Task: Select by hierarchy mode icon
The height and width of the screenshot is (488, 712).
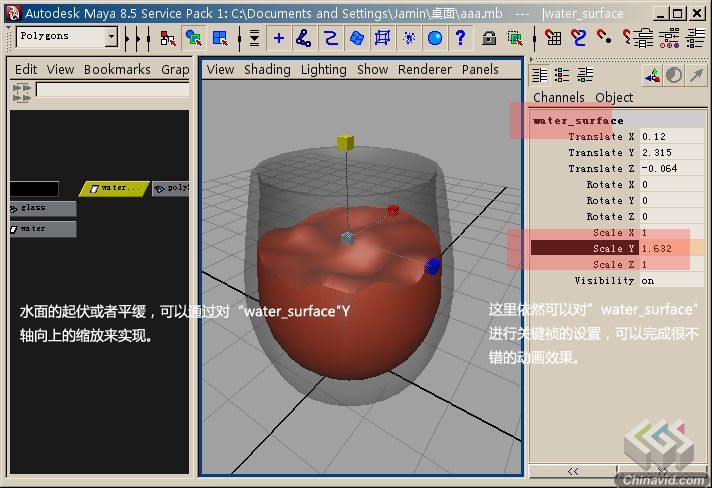Action: tap(168, 38)
